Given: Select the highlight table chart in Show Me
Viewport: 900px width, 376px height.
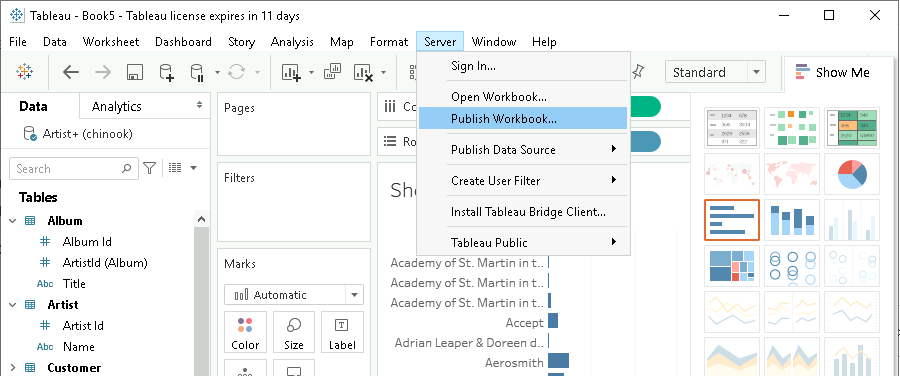Looking at the screenshot, I should [x=852, y=127].
